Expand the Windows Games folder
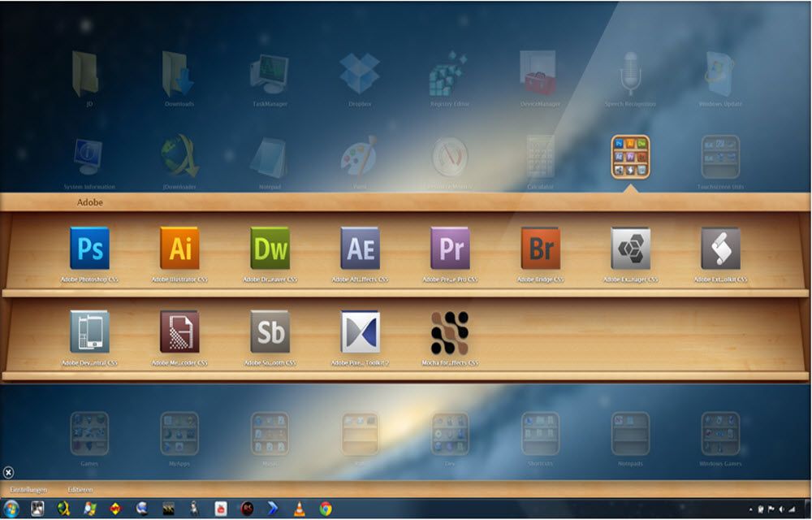The image size is (812, 520). point(720,434)
